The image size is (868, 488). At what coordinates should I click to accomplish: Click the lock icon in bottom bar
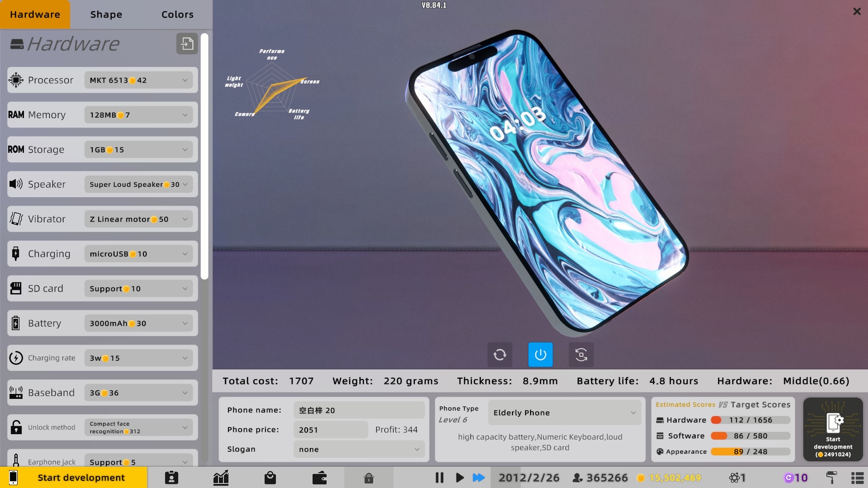click(x=369, y=478)
